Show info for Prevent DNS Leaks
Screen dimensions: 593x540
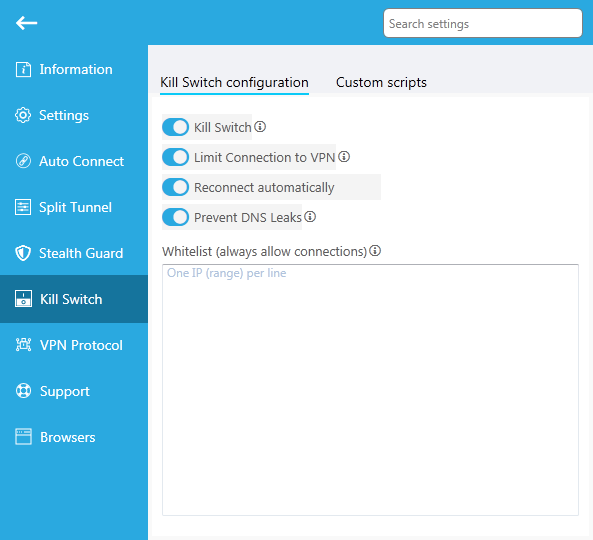(x=310, y=217)
